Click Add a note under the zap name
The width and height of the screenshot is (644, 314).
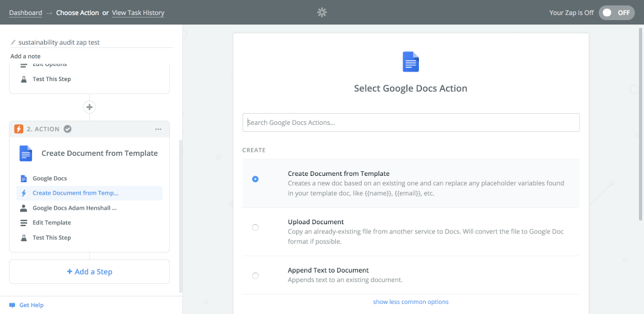(25, 57)
